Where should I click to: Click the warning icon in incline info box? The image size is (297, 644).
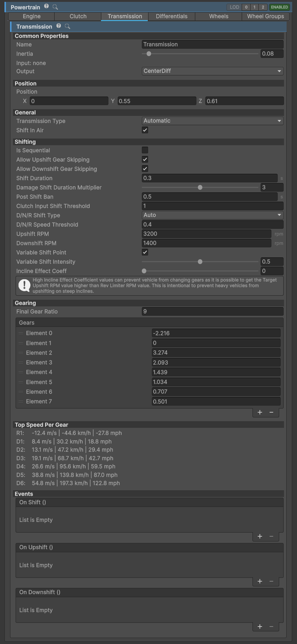(25, 285)
